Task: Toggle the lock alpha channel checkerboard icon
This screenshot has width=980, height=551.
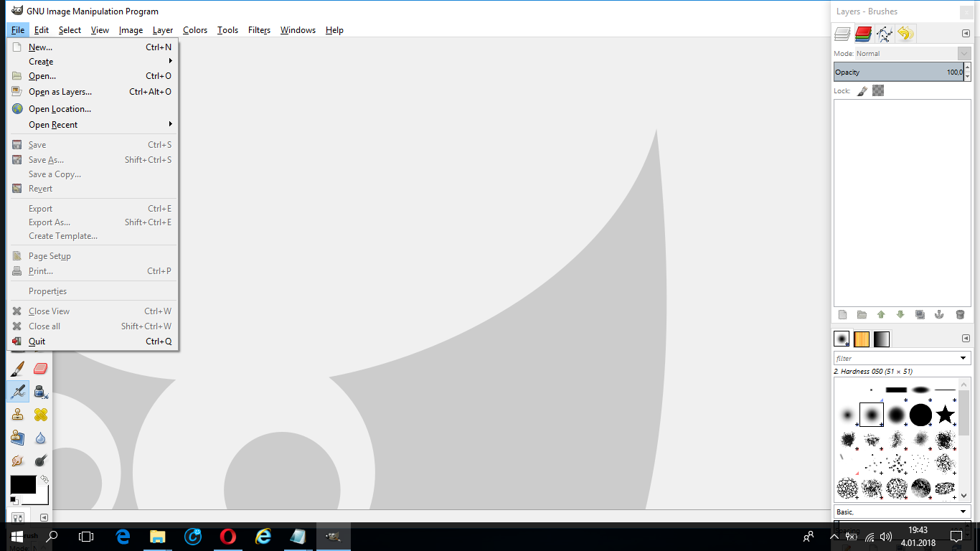Action: pos(878,91)
